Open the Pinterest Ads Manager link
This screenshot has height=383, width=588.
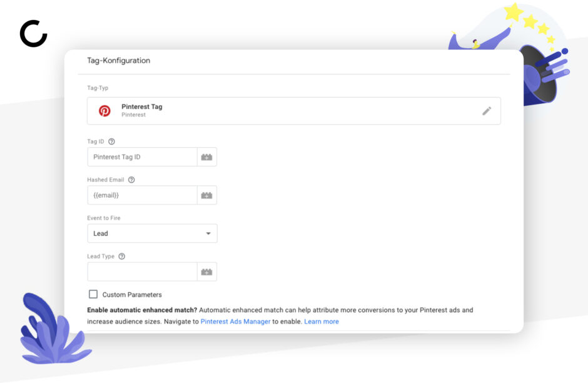tap(235, 322)
